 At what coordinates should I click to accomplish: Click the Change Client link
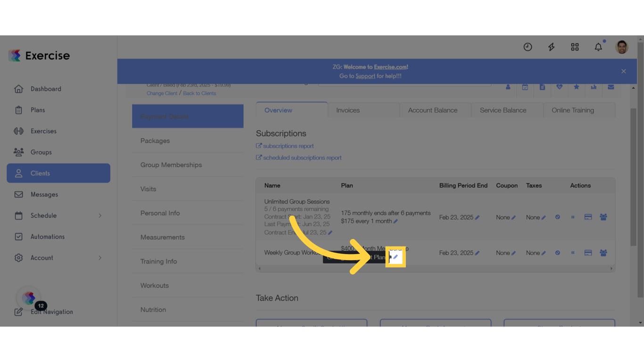coord(162,93)
